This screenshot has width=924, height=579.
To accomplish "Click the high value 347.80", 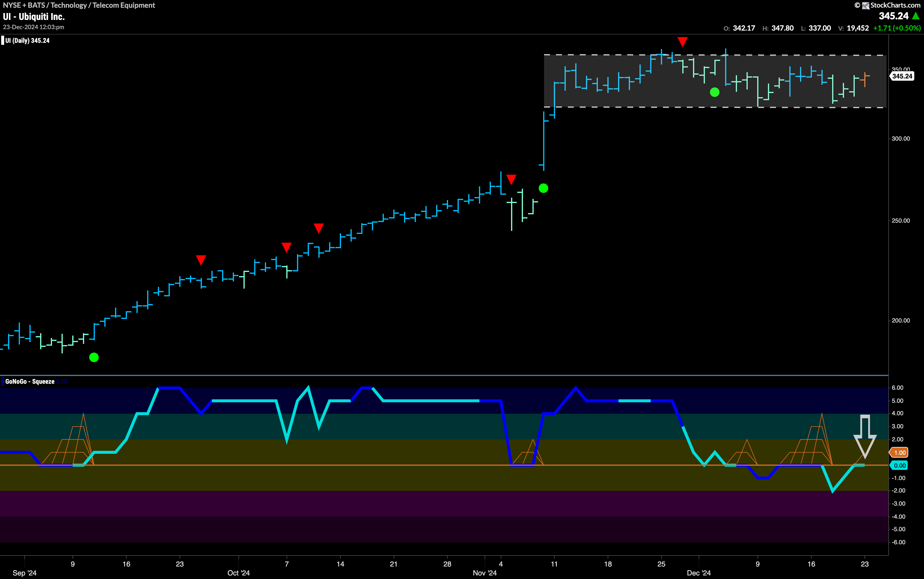I will coord(782,28).
